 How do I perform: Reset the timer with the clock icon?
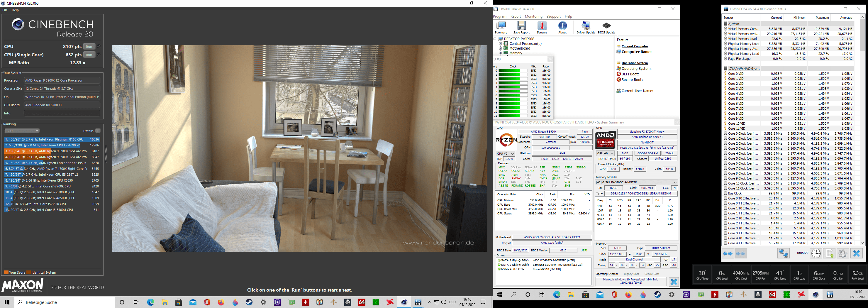tap(816, 253)
